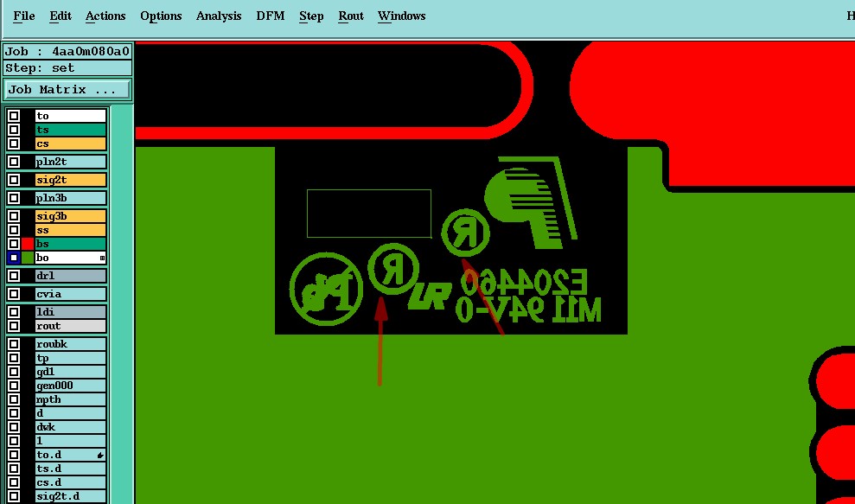Select the striped P company logo
Viewport: 855px width, 504px height.
[531, 202]
